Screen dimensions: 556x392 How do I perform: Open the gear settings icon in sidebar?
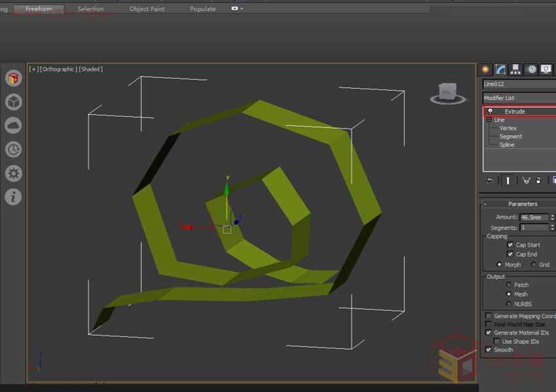14,174
